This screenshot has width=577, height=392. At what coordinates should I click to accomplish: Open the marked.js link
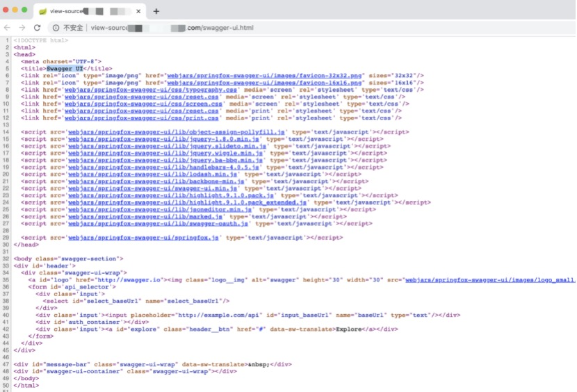[145, 216]
